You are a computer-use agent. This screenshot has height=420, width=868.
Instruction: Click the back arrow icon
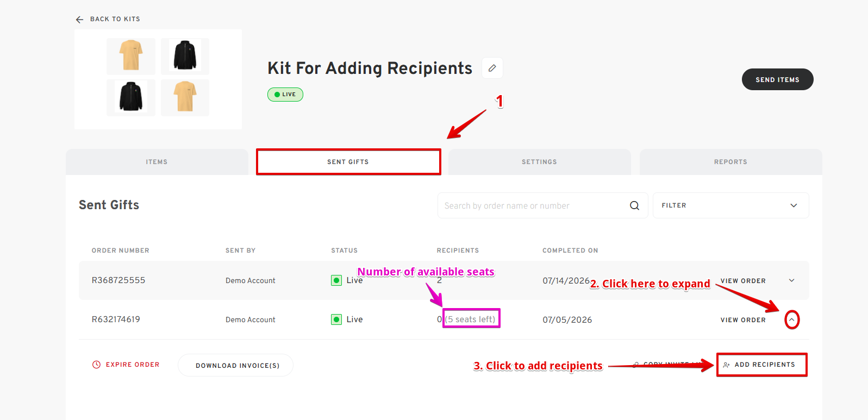point(79,20)
